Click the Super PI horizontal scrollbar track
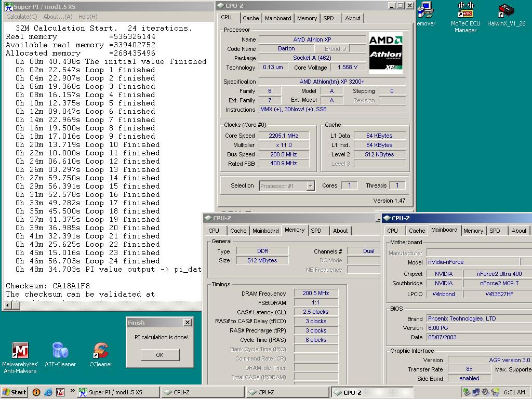 (x=110, y=305)
